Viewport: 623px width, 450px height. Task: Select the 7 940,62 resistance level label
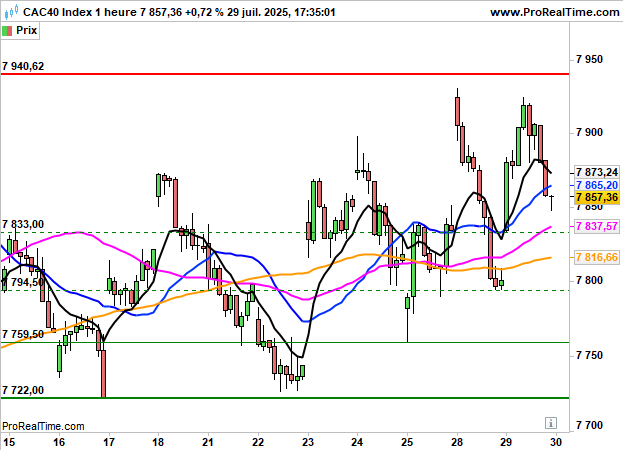[x=23, y=66]
